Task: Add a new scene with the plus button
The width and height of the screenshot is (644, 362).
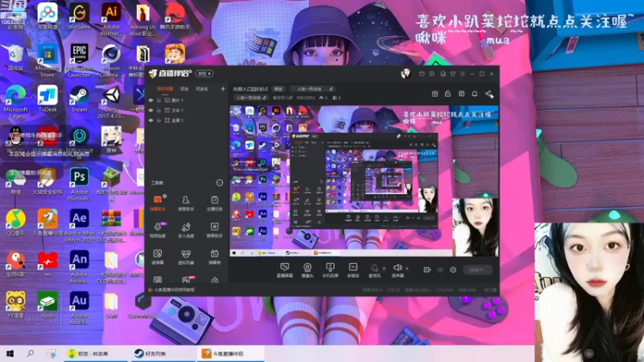Action: [x=223, y=88]
